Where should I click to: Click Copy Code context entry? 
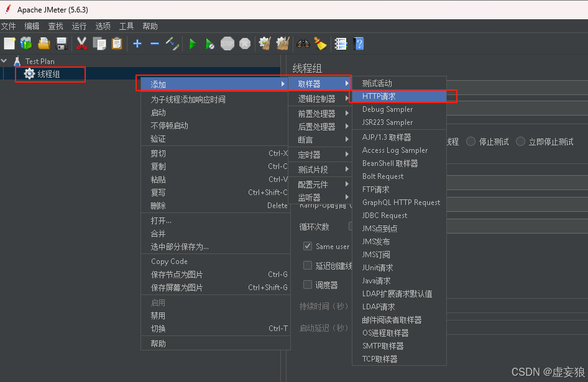(x=214, y=261)
